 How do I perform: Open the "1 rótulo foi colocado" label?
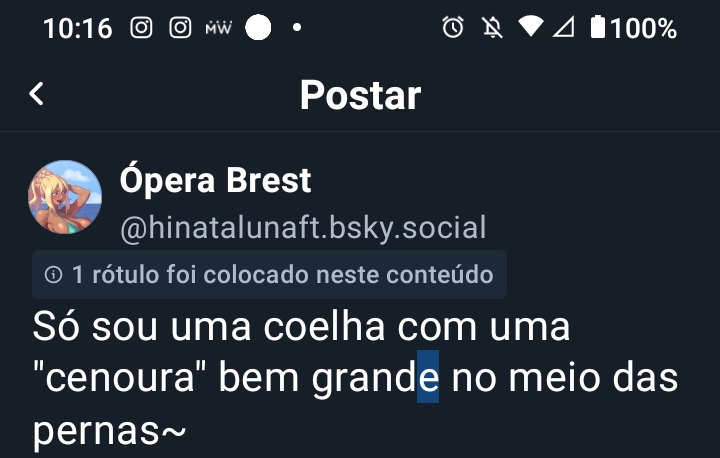tap(282, 274)
